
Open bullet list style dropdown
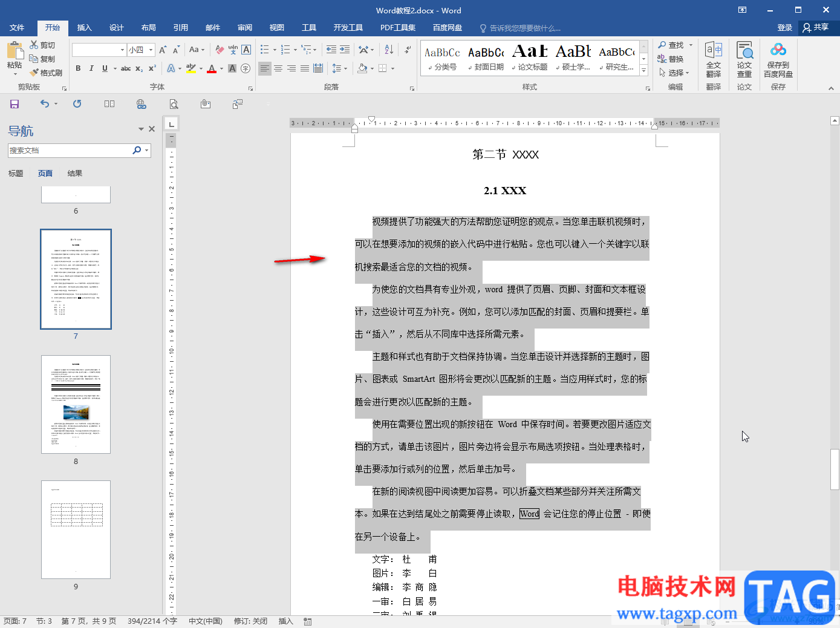tap(275, 50)
